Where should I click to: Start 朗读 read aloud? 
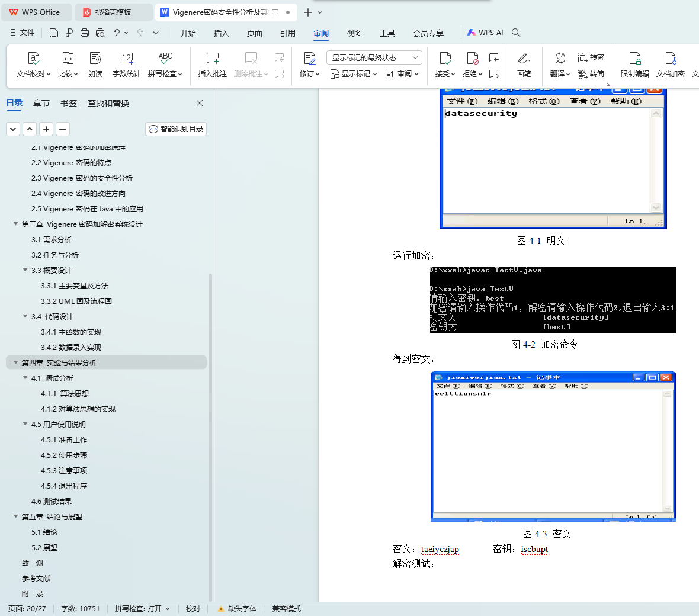tap(95, 65)
